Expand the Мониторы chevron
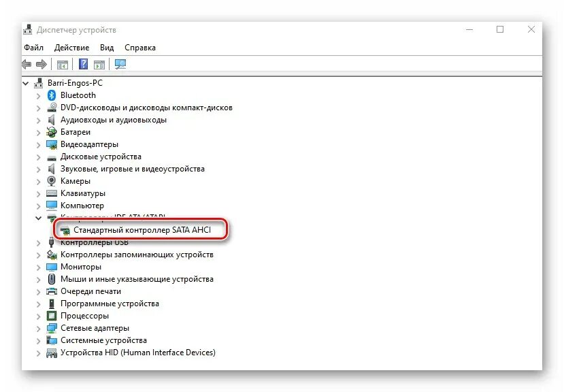Viewport: 564px width, 392px height. click(39, 267)
